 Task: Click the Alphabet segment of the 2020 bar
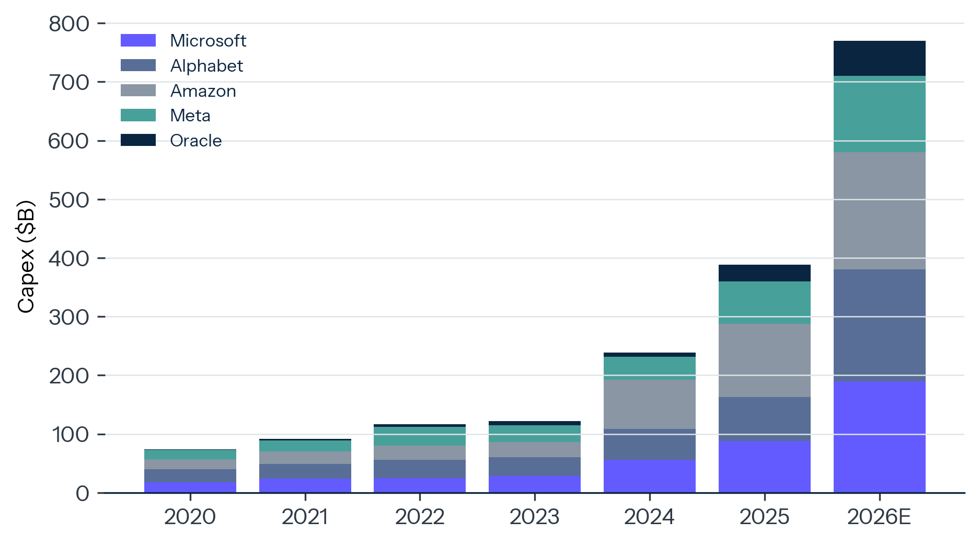tap(190, 476)
